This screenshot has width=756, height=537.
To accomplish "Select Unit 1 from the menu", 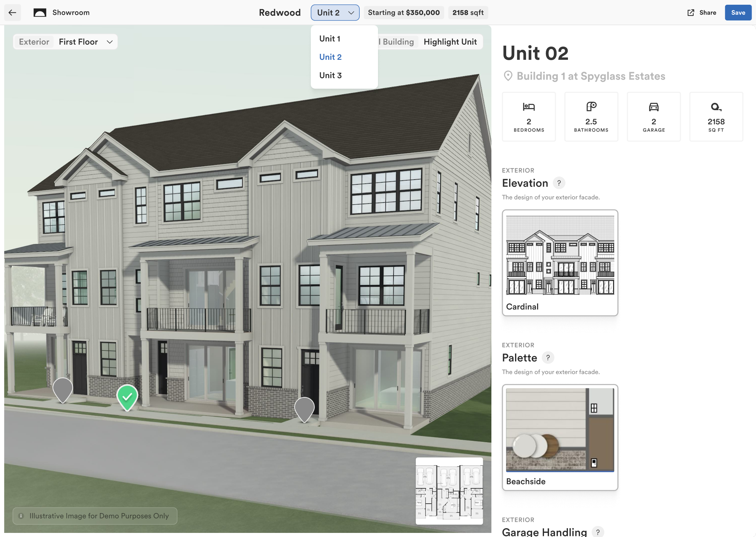I will click(329, 39).
